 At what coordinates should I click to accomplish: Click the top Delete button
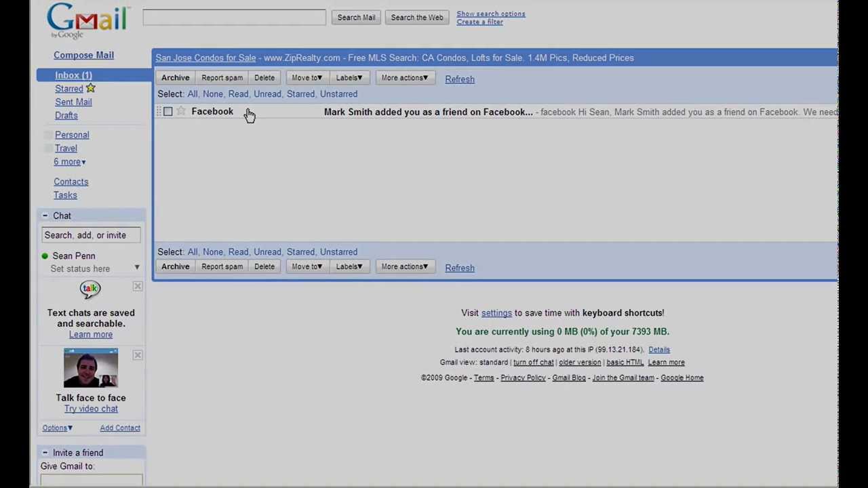(264, 78)
